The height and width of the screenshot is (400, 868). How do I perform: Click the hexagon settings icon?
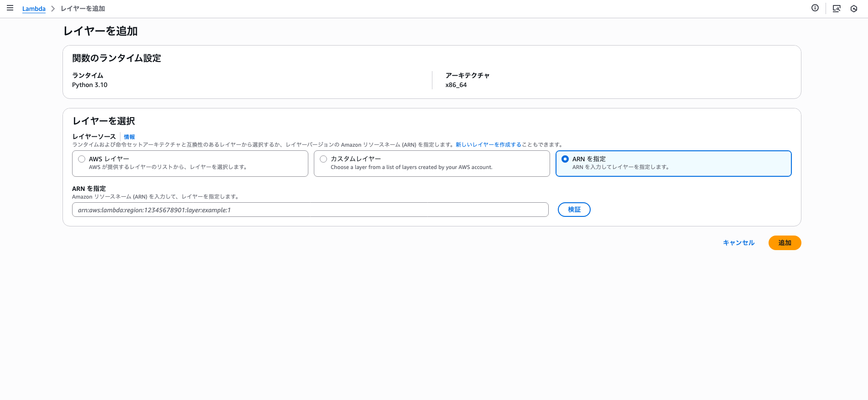854,9
